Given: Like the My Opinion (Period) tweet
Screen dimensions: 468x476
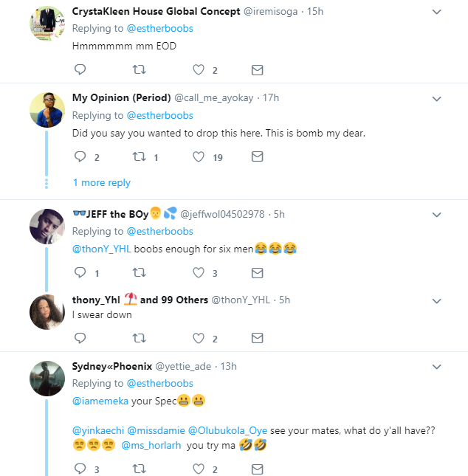Looking at the screenshot, I should click(198, 156).
